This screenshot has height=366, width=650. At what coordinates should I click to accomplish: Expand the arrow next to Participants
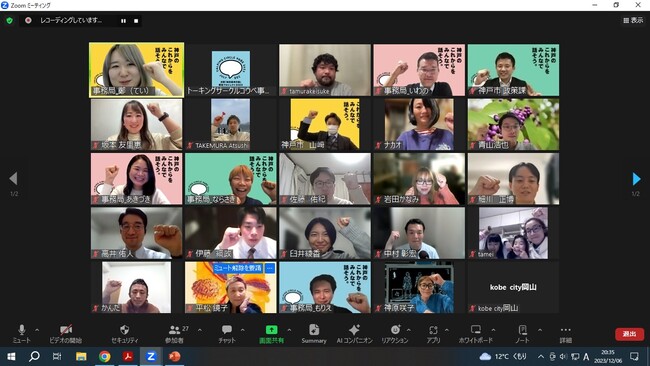pyautogui.click(x=200, y=330)
